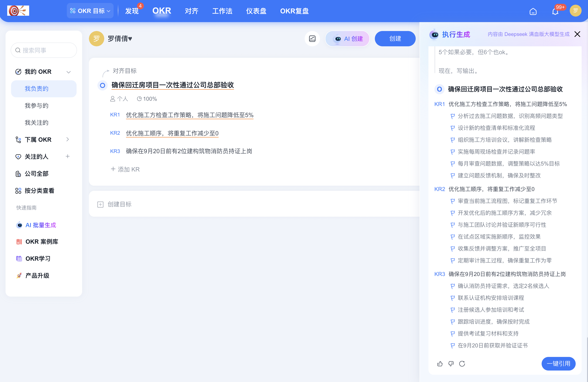Image resolution: width=588 pixels, height=382 pixels.
Task: Toggle the display mode icon near AI 创建
Action: [x=312, y=38]
